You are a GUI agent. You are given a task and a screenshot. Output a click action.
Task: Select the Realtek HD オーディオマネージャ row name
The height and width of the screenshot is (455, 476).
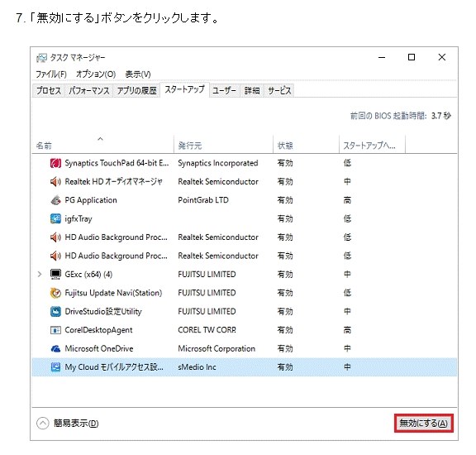click(113, 182)
